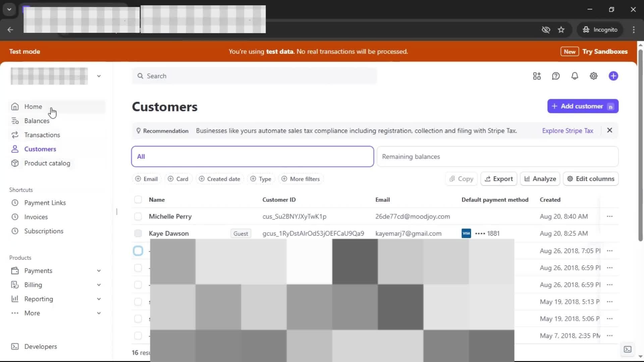Bookmark this page with the star icon

point(561,30)
